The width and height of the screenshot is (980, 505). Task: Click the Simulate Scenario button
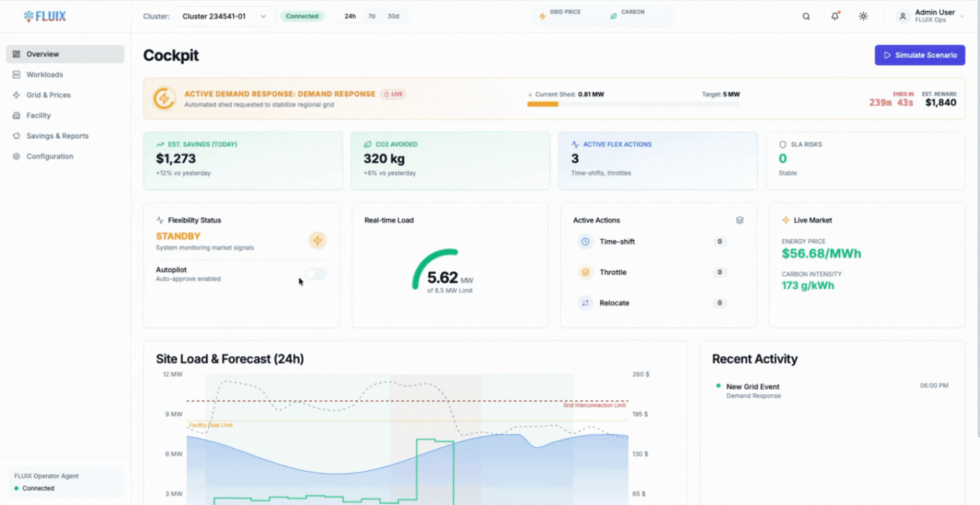pyautogui.click(x=919, y=55)
